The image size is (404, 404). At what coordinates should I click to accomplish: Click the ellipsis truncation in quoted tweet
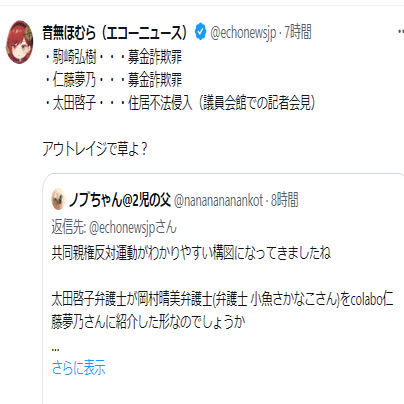pyautogui.click(x=56, y=349)
